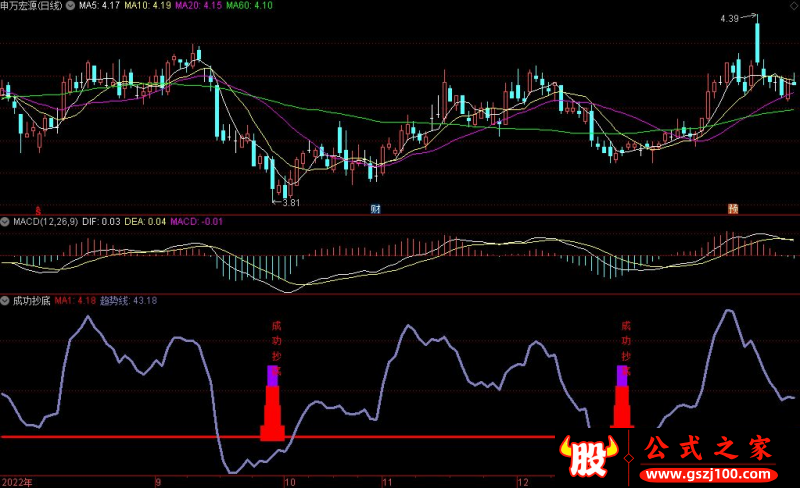800x488 pixels.
Task: Click the month 9 tick on date axis
Action: (158, 482)
